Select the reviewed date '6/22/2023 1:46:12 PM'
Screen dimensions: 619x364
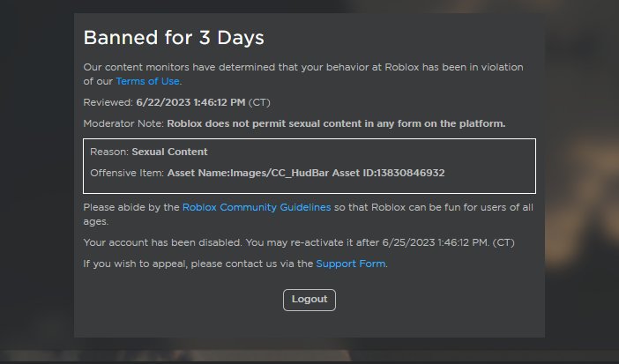[190, 102]
